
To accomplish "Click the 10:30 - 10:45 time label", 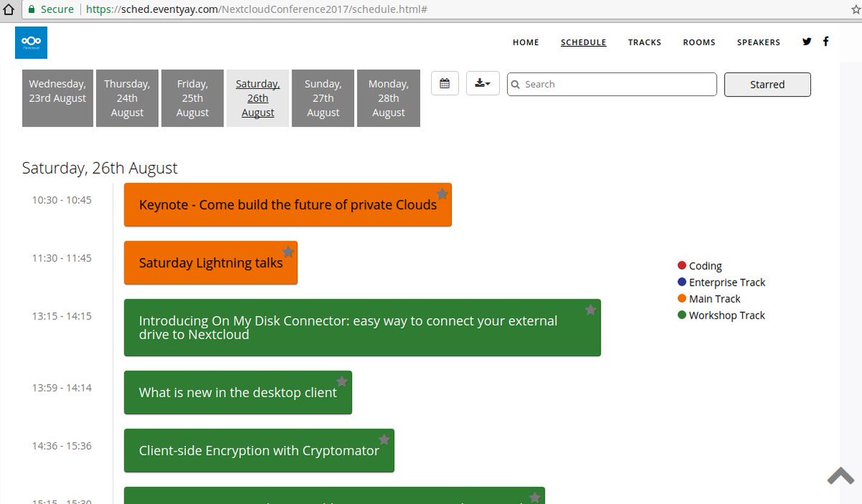I will (62, 200).
